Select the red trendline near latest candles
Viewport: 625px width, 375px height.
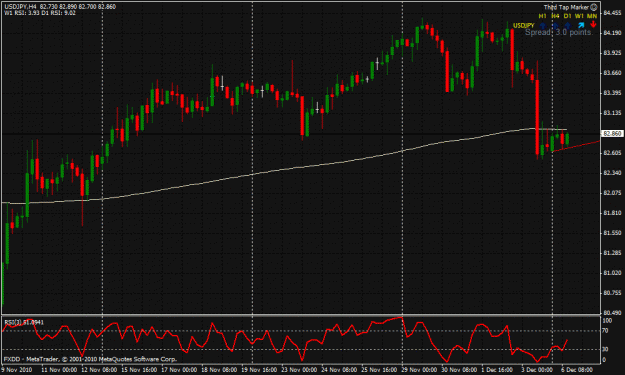pyautogui.click(x=576, y=146)
